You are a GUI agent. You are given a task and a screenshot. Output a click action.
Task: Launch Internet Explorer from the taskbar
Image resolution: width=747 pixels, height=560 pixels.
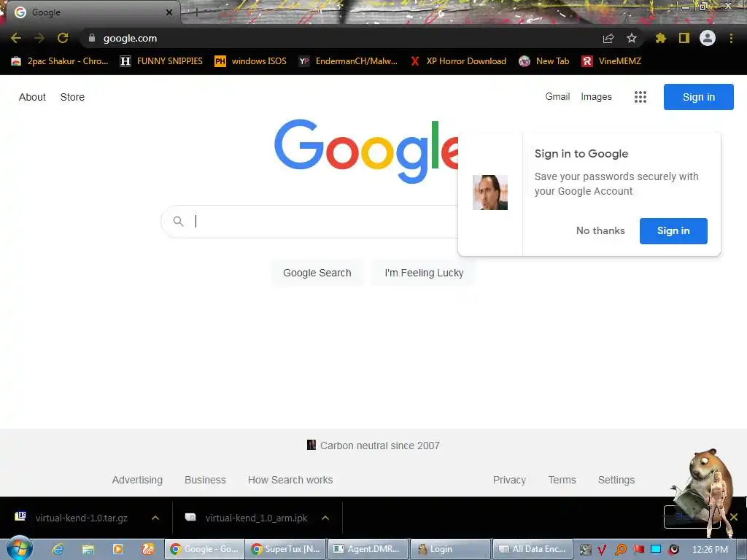click(x=58, y=549)
